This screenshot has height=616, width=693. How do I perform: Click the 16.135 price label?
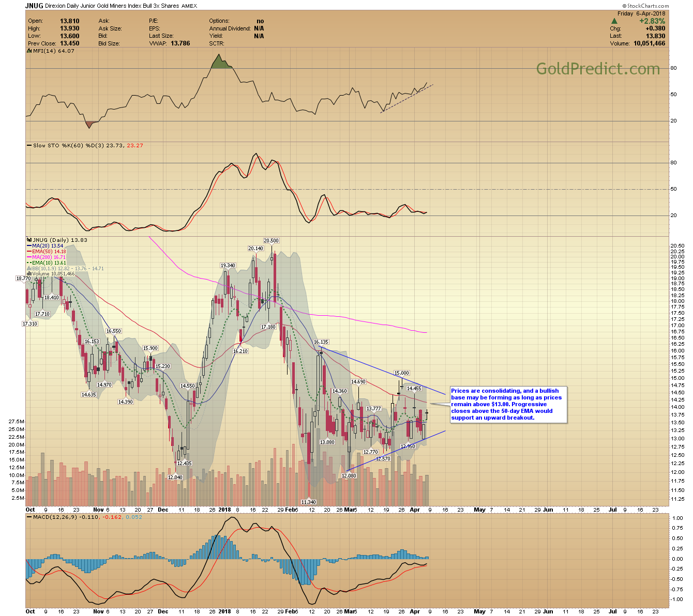pyautogui.click(x=321, y=342)
